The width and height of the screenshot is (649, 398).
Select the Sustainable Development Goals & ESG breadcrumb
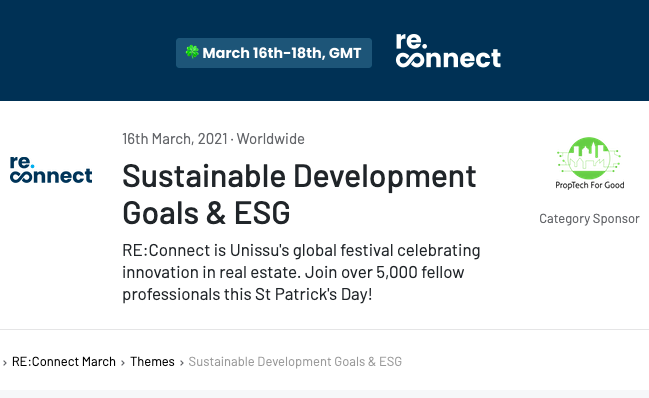click(295, 362)
